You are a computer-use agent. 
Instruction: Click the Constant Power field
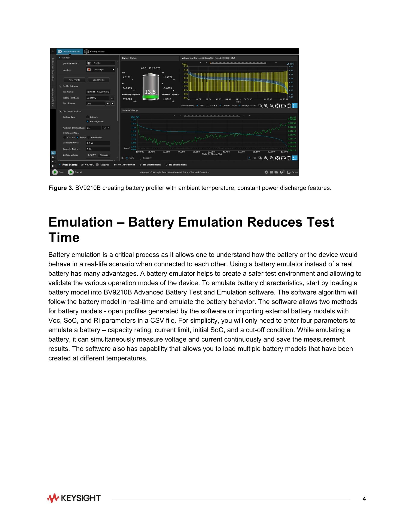point(98,143)
